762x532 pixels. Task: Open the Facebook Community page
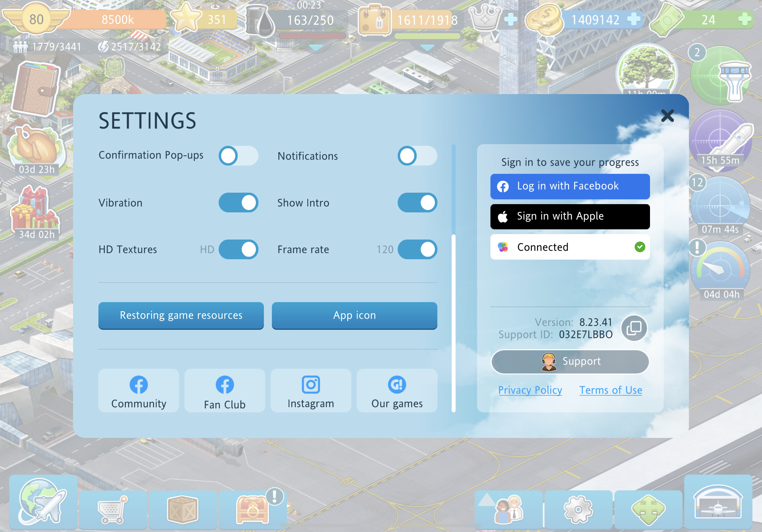pyautogui.click(x=138, y=391)
